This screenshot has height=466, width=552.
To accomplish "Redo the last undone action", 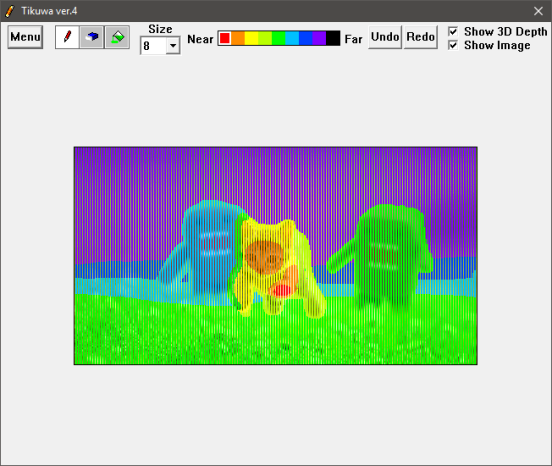I will coord(421,37).
